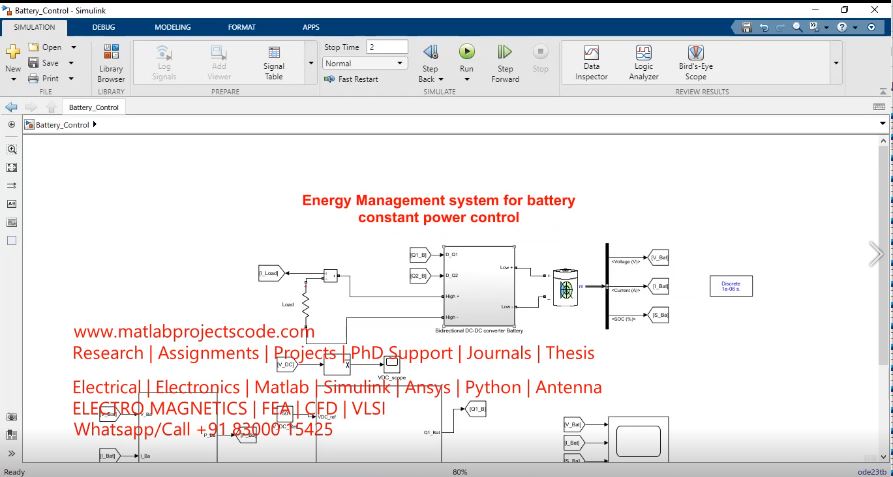The width and height of the screenshot is (893, 477).
Task: Open the Signal Table
Action: [x=273, y=62]
